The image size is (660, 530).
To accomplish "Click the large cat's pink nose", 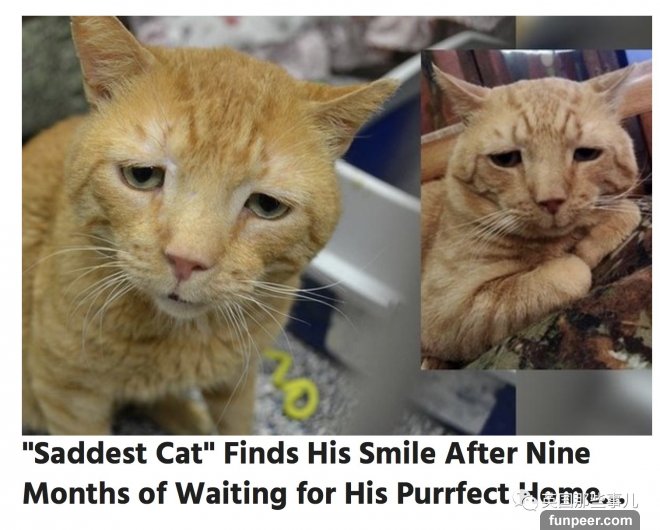I will [x=186, y=265].
